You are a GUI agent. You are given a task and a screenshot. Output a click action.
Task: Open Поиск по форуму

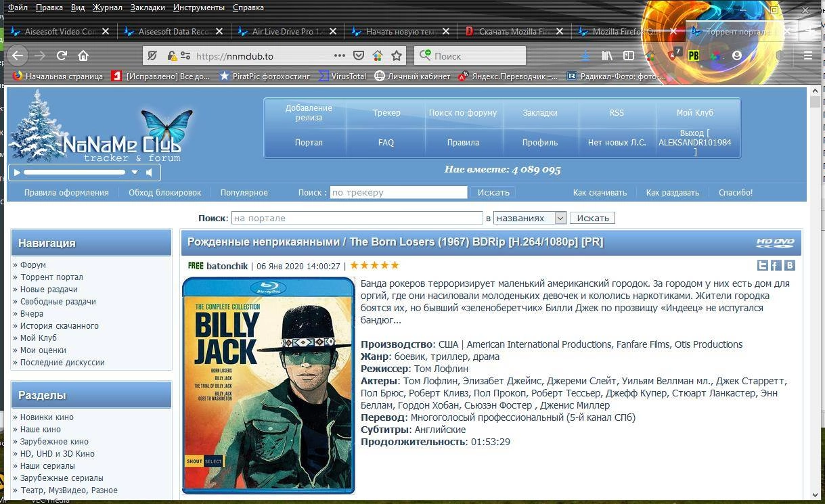[x=463, y=113]
